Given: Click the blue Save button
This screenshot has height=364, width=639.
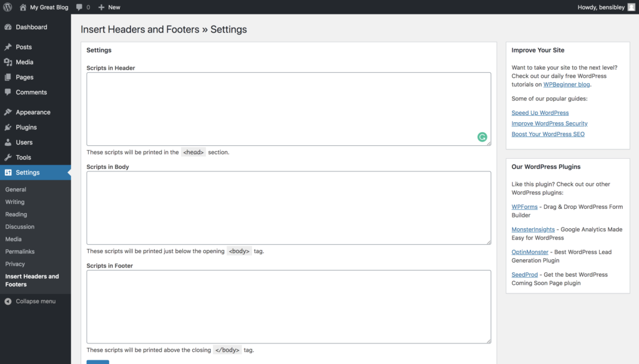Looking at the screenshot, I should pos(98,362).
